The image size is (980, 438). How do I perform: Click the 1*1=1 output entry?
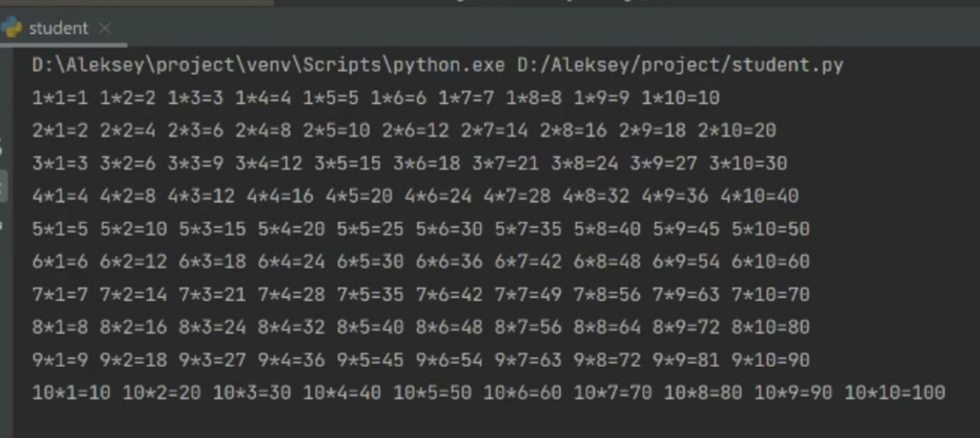(x=59, y=97)
